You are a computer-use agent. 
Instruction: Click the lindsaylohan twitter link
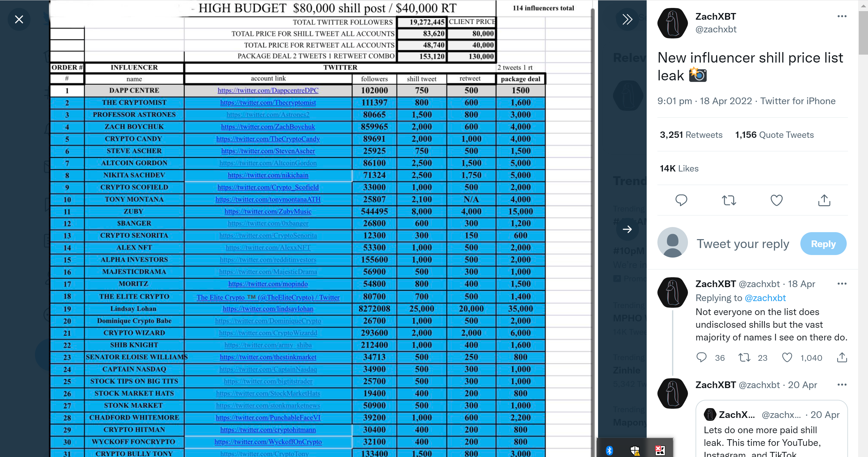click(268, 309)
